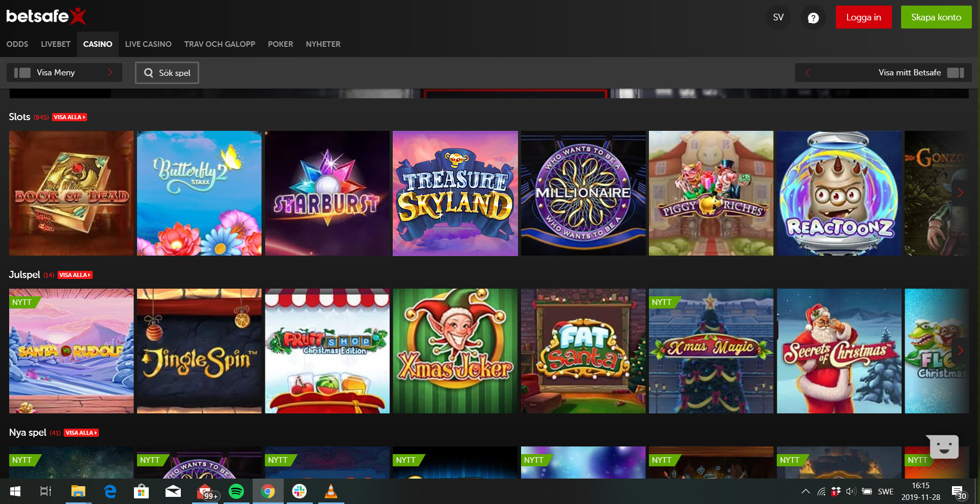980x504 pixels.
Task: Launch Microsoft Edge from the taskbar
Action: [110, 491]
